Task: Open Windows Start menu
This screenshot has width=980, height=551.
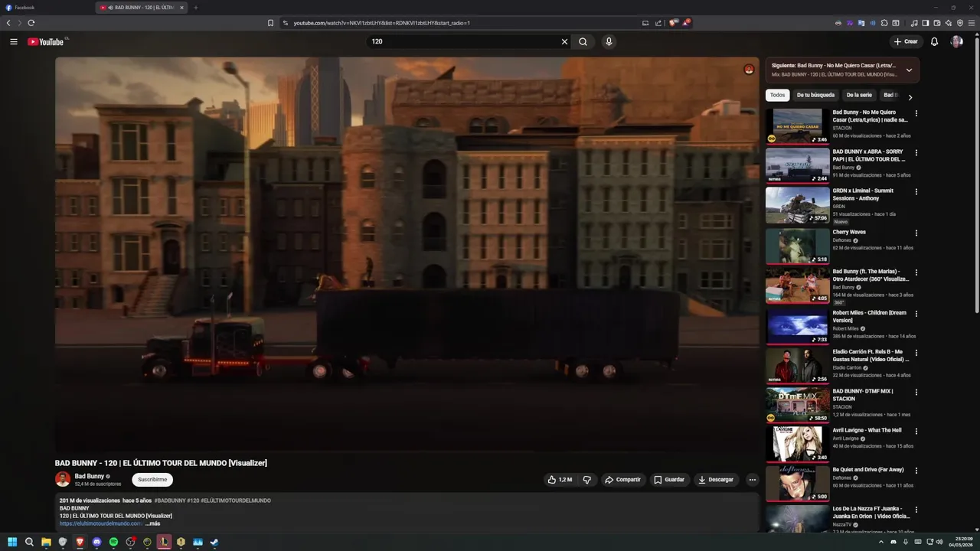Action: pyautogui.click(x=12, y=542)
